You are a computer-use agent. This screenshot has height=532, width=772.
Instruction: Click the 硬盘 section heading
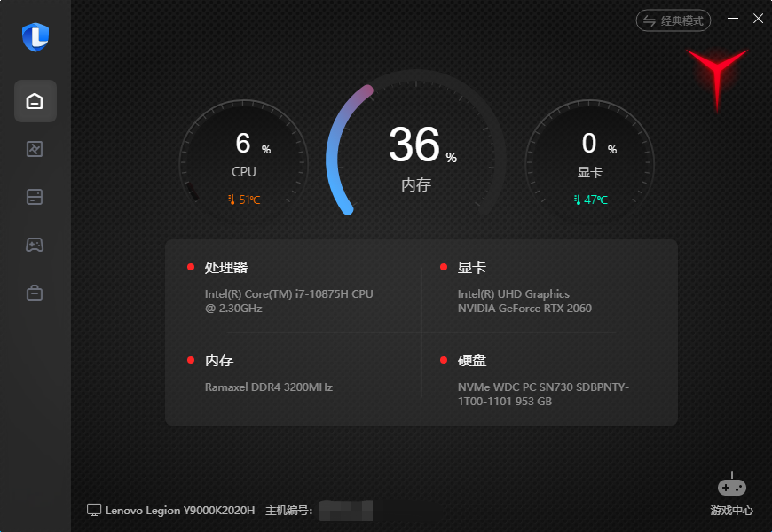tap(472, 360)
